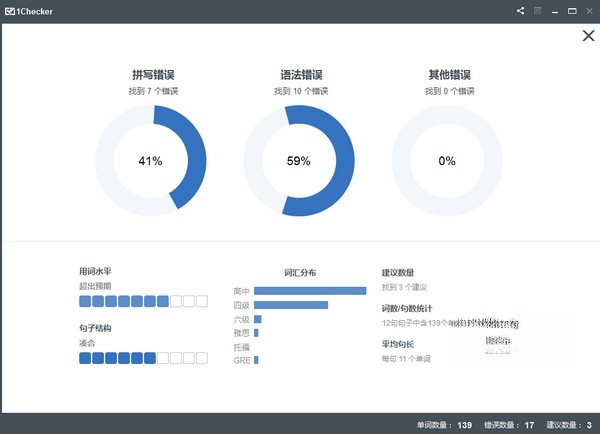Click the 用词水平 level bar
The image size is (600, 434).
[143, 301]
